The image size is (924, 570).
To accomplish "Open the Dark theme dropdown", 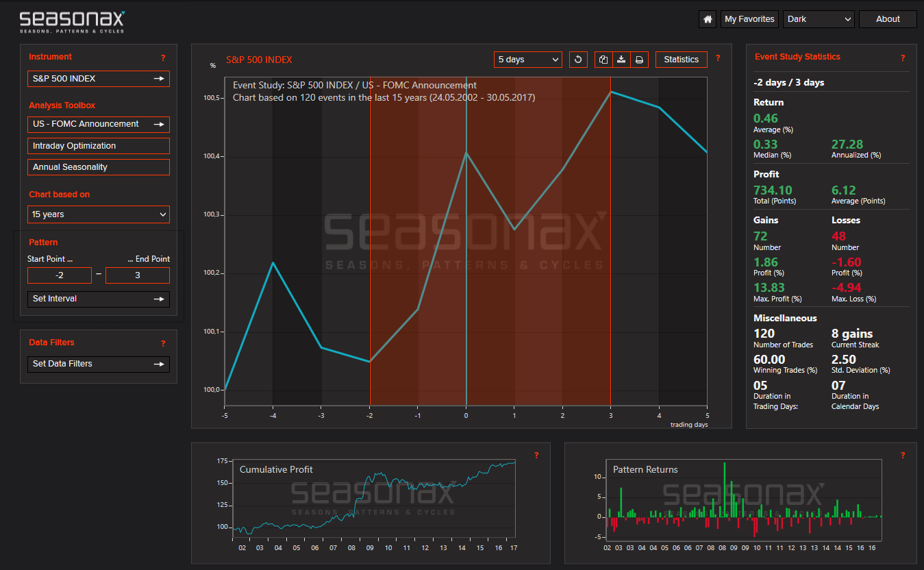I will pos(819,19).
